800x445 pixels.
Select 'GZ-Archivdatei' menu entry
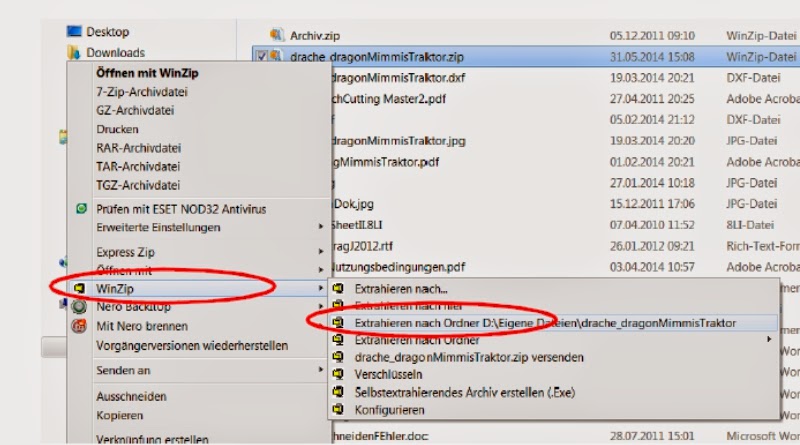tap(135, 110)
